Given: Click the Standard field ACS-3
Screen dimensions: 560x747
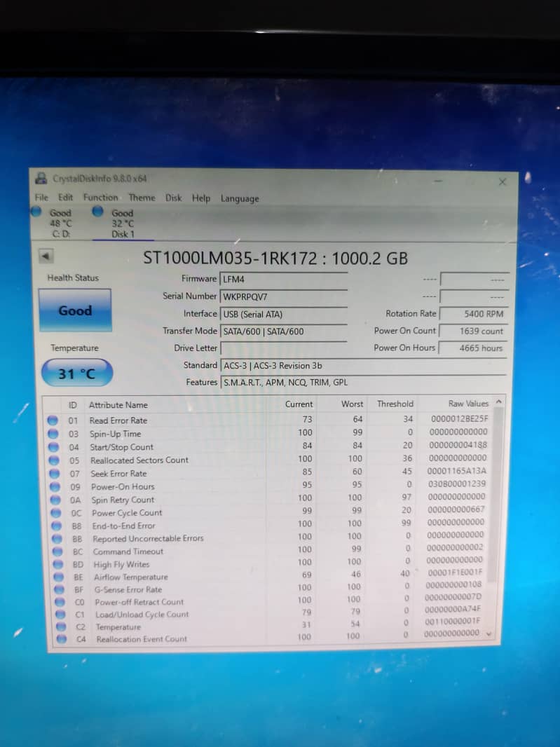Looking at the screenshot, I should tap(364, 365).
